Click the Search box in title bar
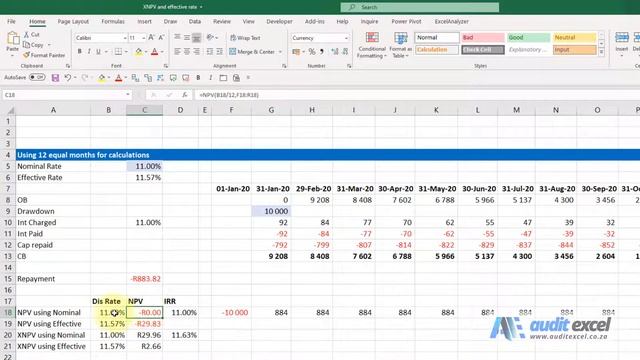The image size is (640, 360). point(420,7)
